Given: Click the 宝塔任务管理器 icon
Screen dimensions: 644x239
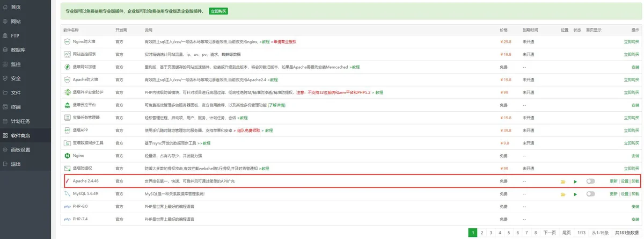Looking at the screenshot, I should (x=68, y=118).
